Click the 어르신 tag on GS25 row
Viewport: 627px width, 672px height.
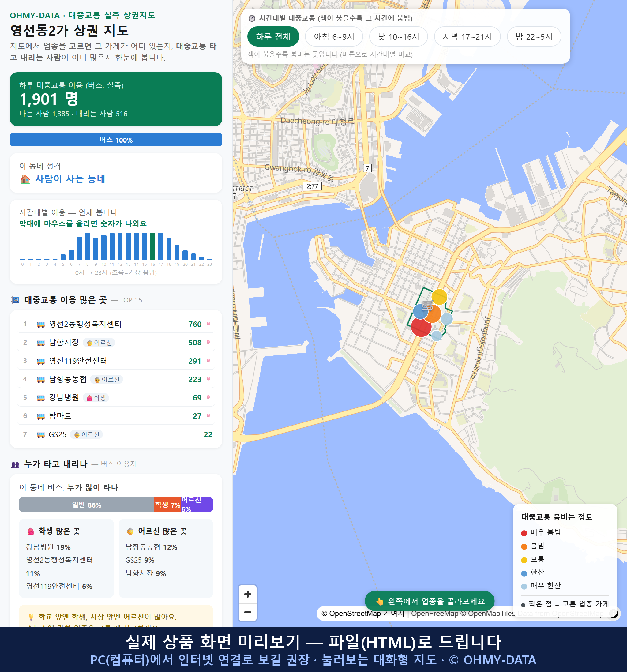pyautogui.click(x=87, y=435)
